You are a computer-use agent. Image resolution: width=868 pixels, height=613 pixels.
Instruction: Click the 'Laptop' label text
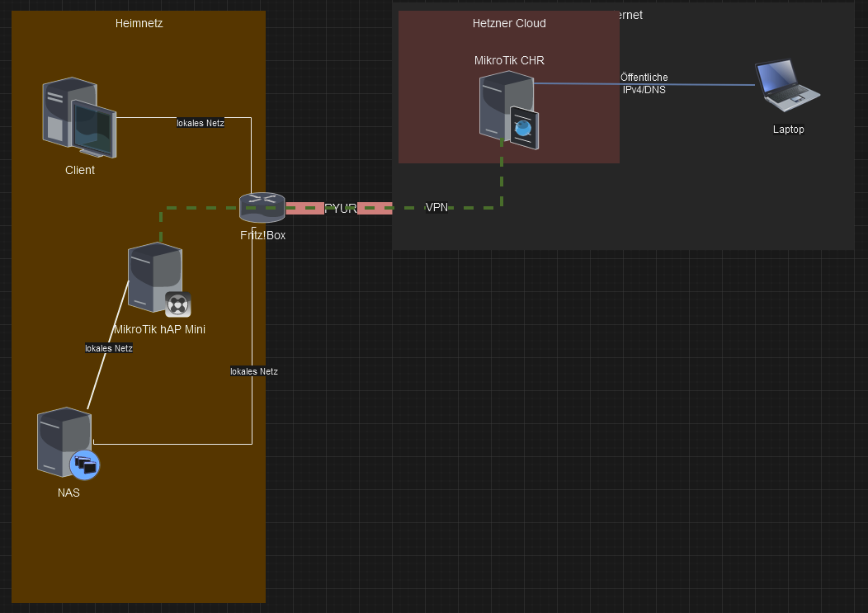(788, 129)
